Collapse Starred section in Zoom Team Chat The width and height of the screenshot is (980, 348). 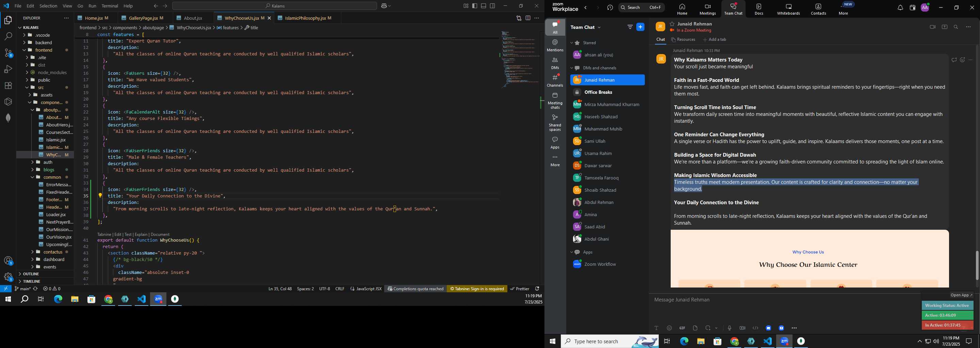[571, 43]
